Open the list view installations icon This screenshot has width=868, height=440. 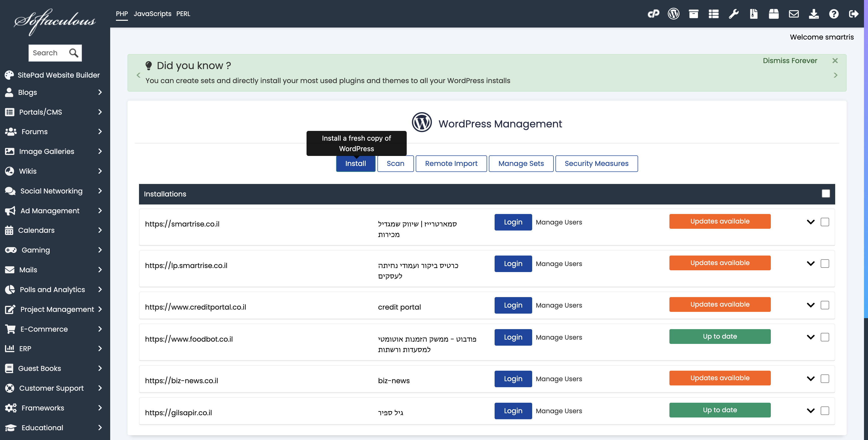(x=713, y=14)
